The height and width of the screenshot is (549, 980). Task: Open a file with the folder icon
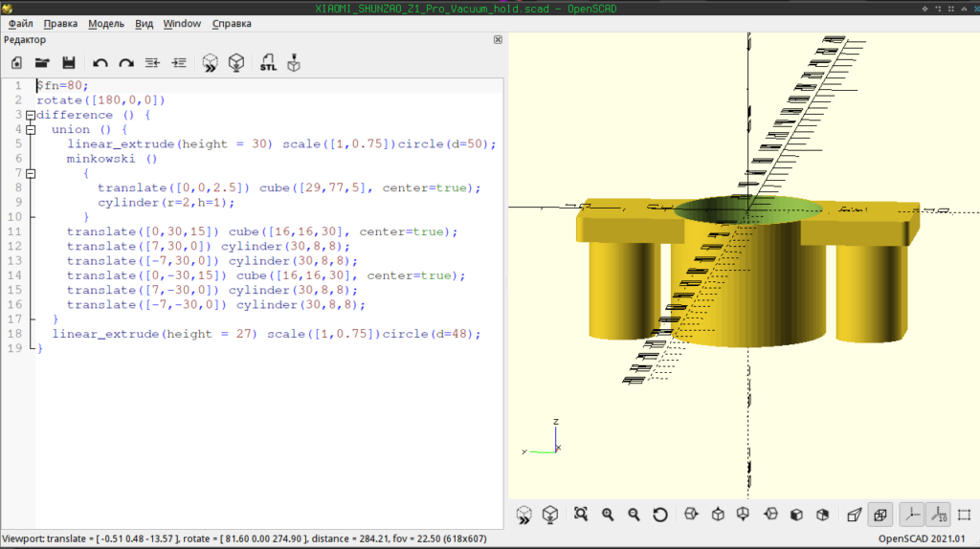tap(42, 62)
